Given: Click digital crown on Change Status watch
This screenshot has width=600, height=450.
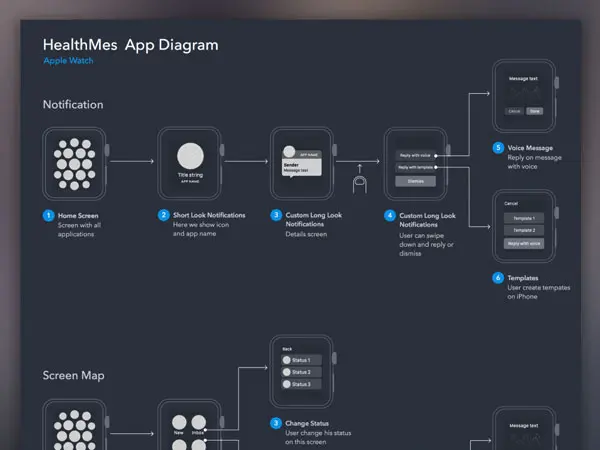Looking at the screenshot, I should click(x=334, y=358).
